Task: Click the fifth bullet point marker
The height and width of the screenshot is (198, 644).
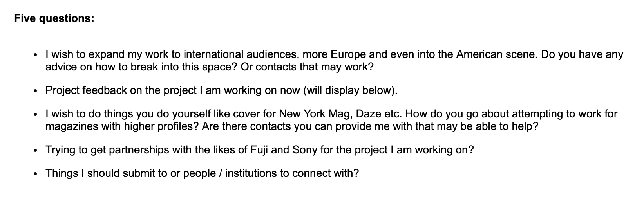Action: [x=36, y=174]
